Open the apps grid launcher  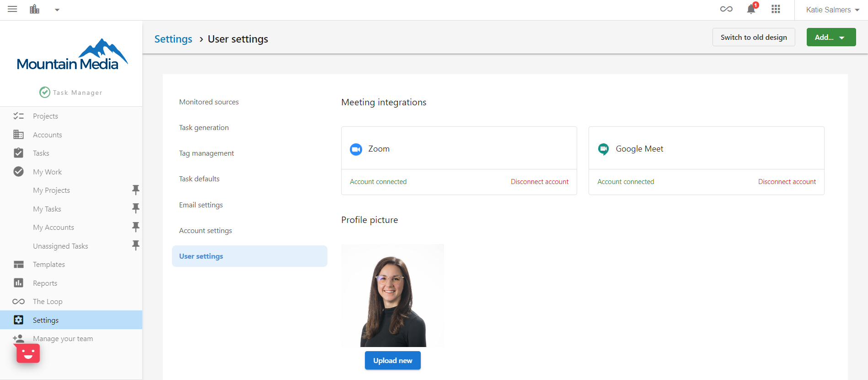(776, 9)
